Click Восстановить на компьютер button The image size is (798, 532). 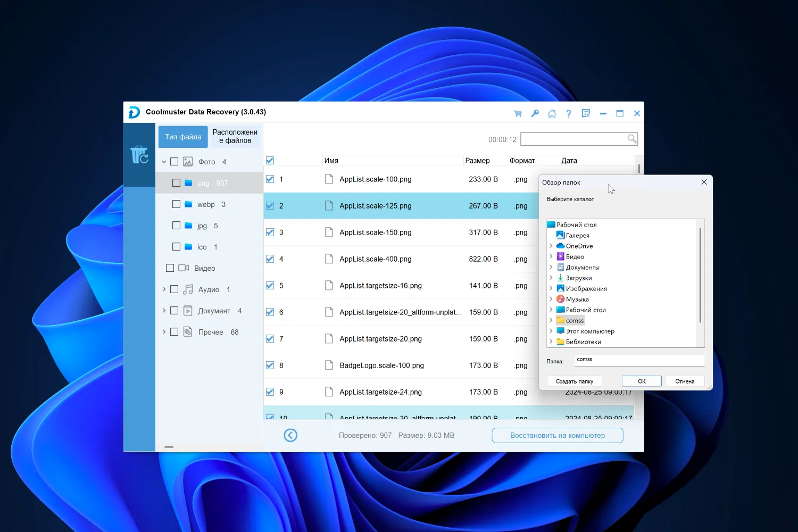[x=558, y=435]
